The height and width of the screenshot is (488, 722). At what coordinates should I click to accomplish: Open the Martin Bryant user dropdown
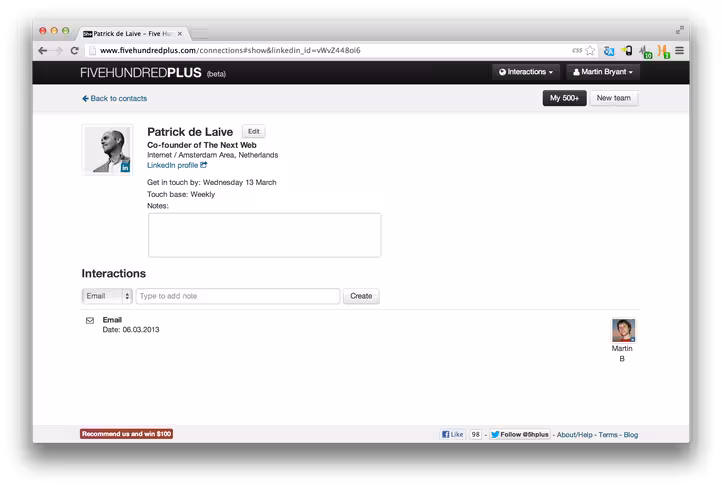tap(603, 72)
